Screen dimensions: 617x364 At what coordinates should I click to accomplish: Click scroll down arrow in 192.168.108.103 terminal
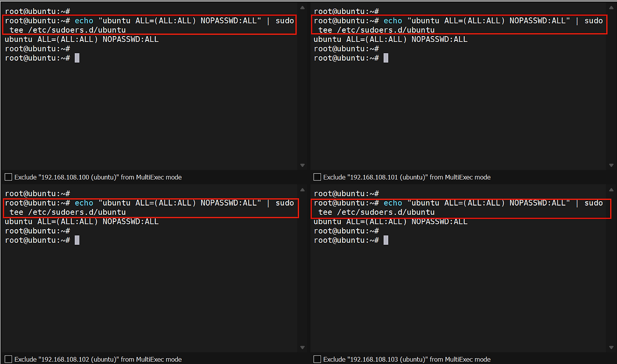click(x=611, y=347)
